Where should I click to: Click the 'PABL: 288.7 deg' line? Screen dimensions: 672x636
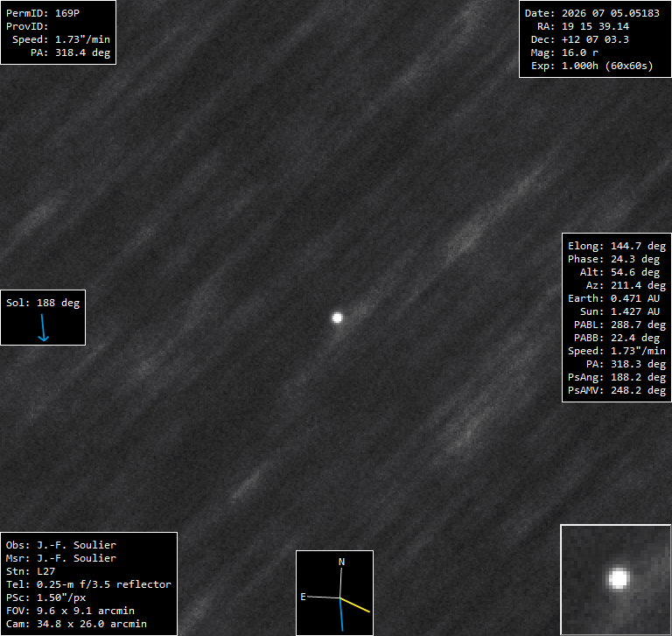(619, 325)
